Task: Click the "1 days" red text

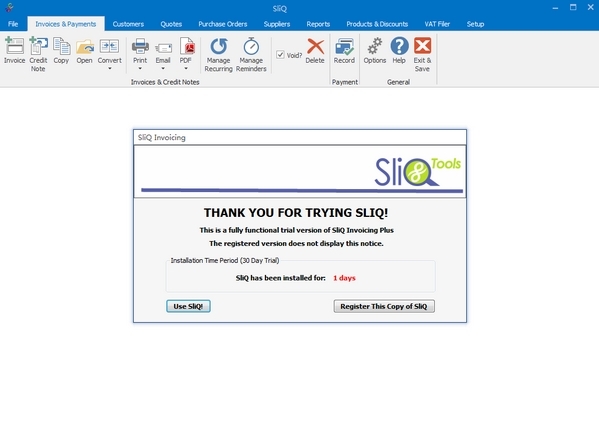Action: click(344, 278)
